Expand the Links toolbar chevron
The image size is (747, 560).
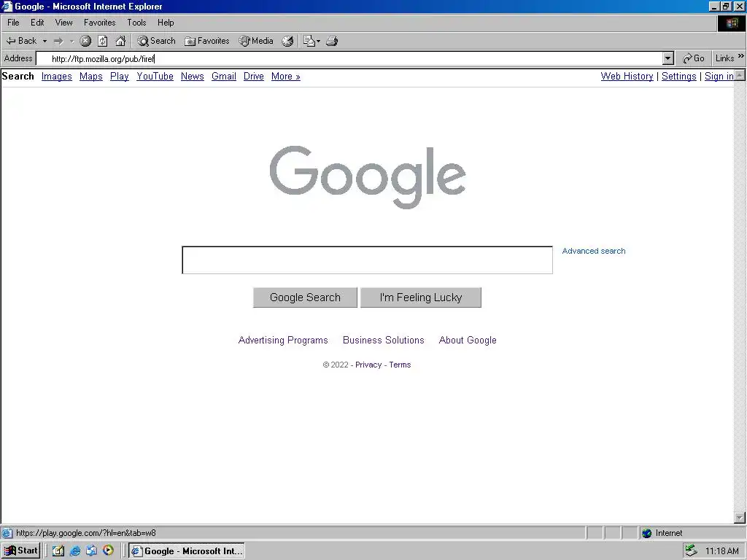coord(741,56)
